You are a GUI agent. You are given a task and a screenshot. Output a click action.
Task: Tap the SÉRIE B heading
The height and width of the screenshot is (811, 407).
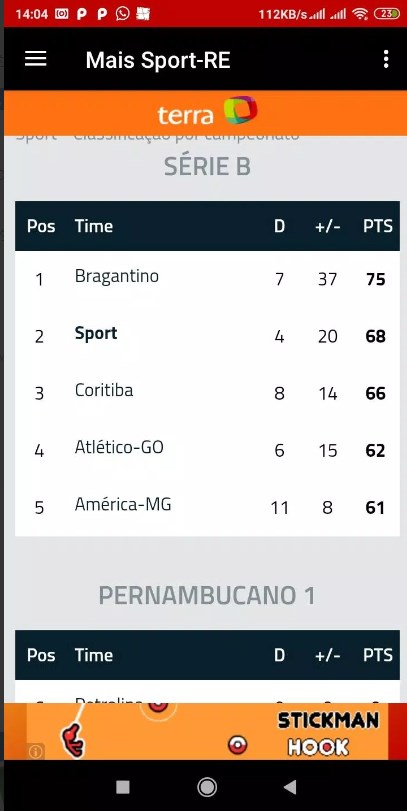point(207,167)
